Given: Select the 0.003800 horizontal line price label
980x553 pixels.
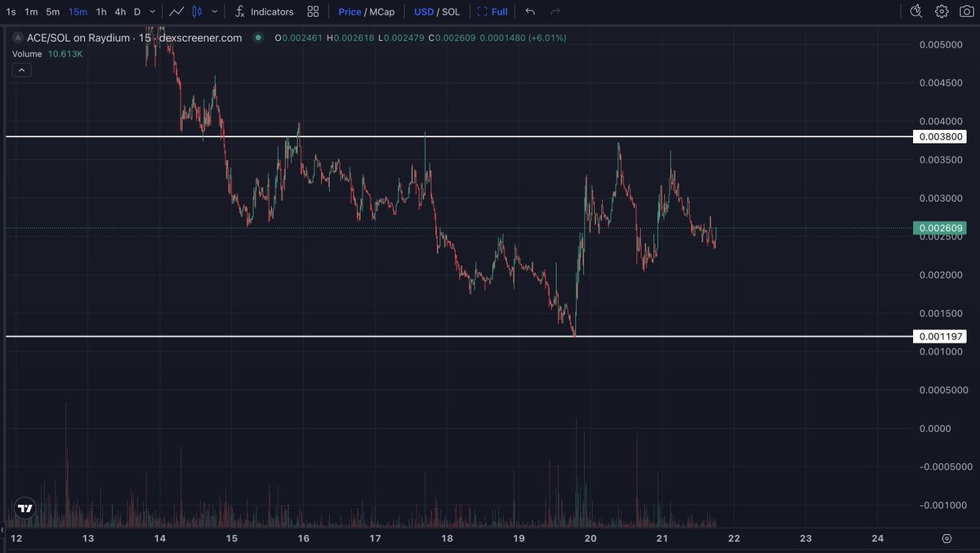Looking at the screenshot, I should tap(940, 136).
